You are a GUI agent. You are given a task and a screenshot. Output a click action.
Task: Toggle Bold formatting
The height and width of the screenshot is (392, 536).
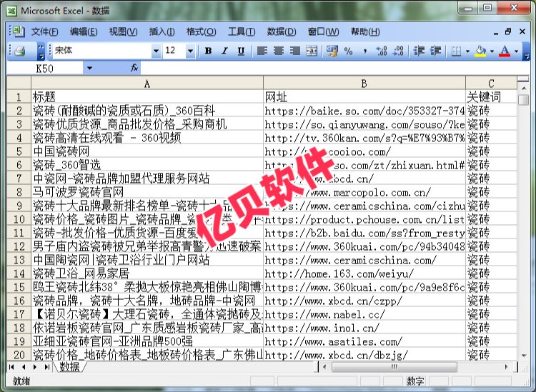tap(208, 51)
